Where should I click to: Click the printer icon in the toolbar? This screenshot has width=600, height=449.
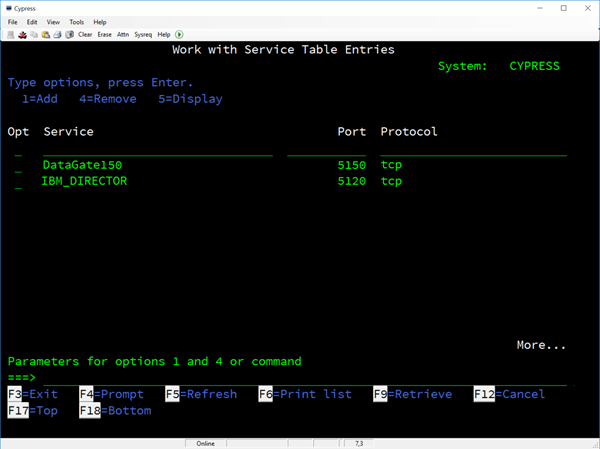(x=57, y=34)
